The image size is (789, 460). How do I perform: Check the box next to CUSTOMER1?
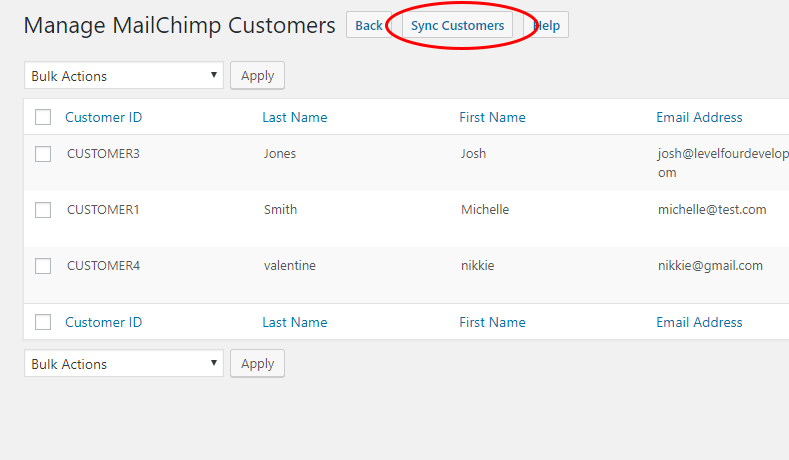[x=43, y=210]
